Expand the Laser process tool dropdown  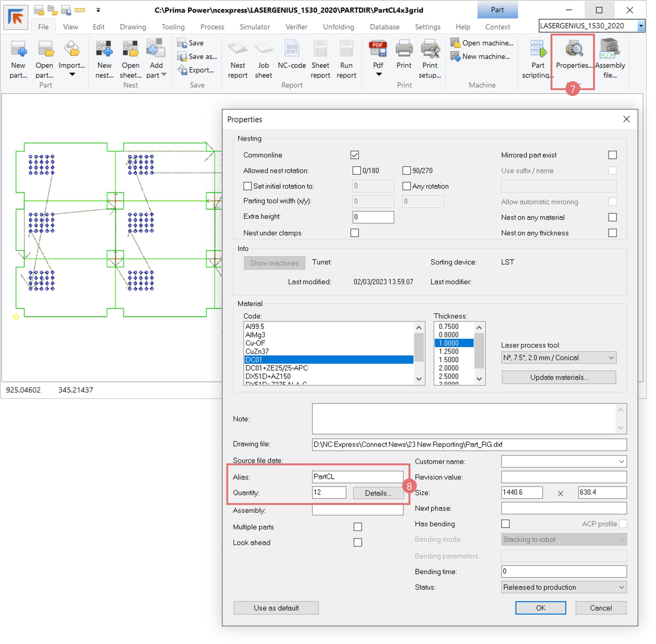point(559,357)
